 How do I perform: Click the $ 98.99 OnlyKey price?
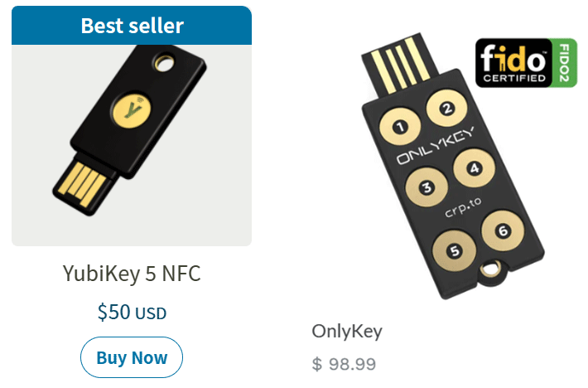coord(344,364)
